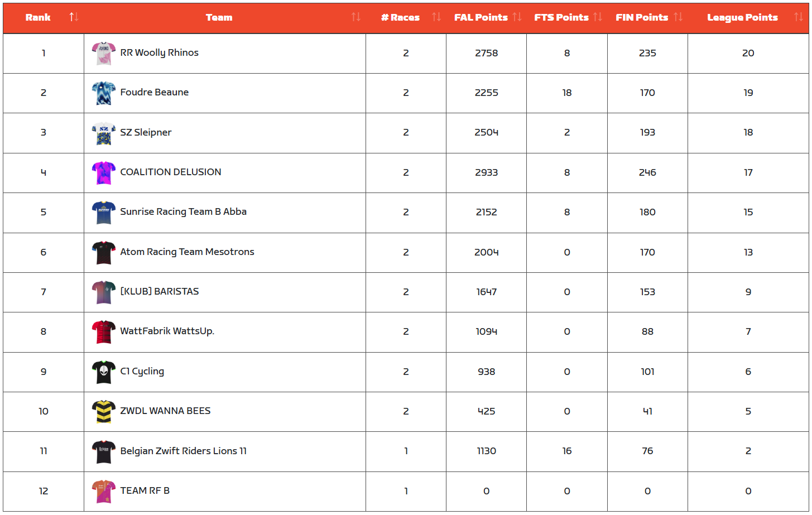This screenshot has width=812, height=515.
Task: Open Atom Racing Team Mesotrons team
Action: [187, 252]
